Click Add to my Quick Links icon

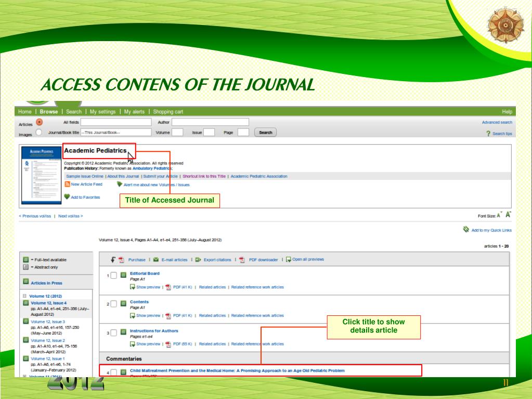click(x=466, y=230)
